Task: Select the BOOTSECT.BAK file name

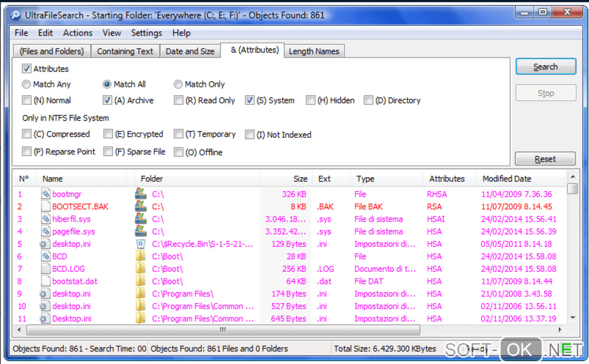Action: [80, 207]
